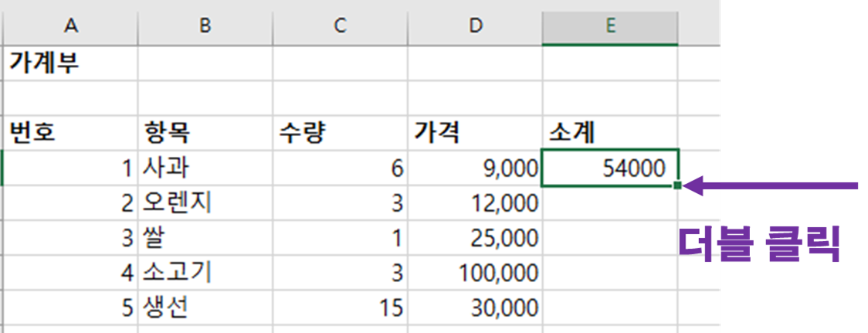
Task: Select the price cell 9,000
Action: pyautogui.click(x=475, y=168)
